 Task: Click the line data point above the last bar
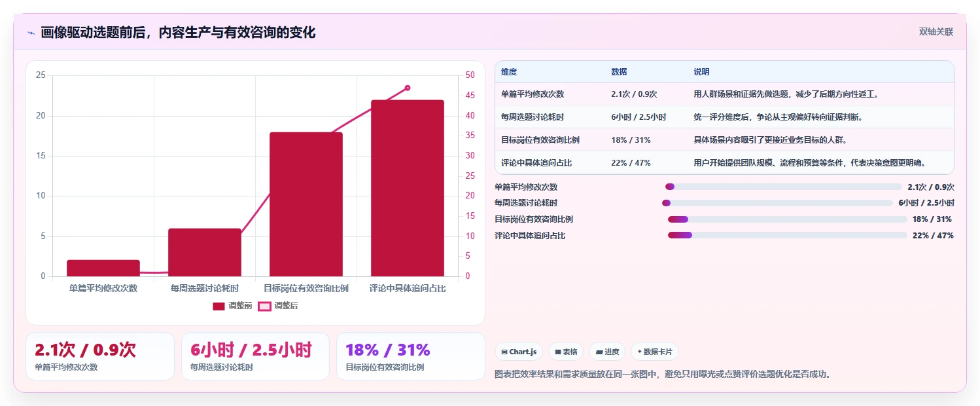pyautogui.click(x=408, y=88)
